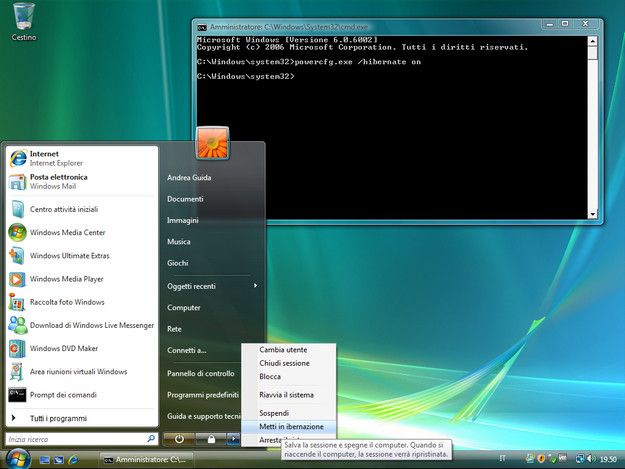The width and height of the screenshot is (625, 469).
Task: Click the switch windows quick launch icon
Action: pyautogui.click(x=59, y=459)
